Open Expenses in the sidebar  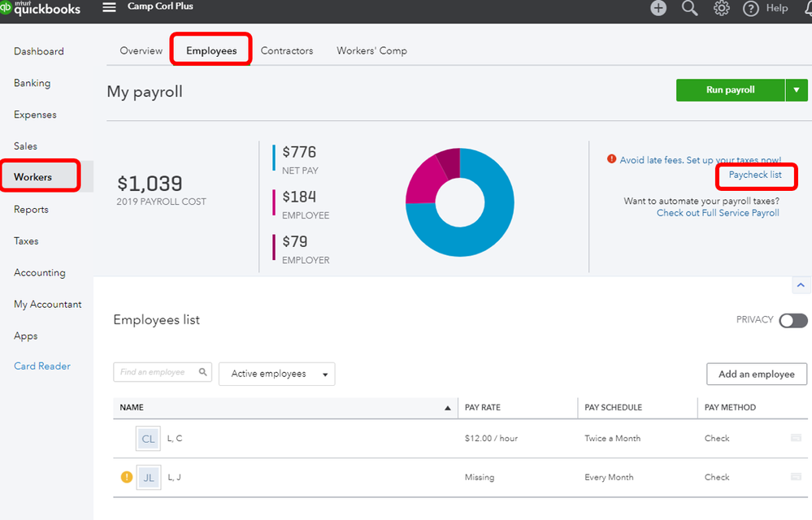[x=35, y=115]
